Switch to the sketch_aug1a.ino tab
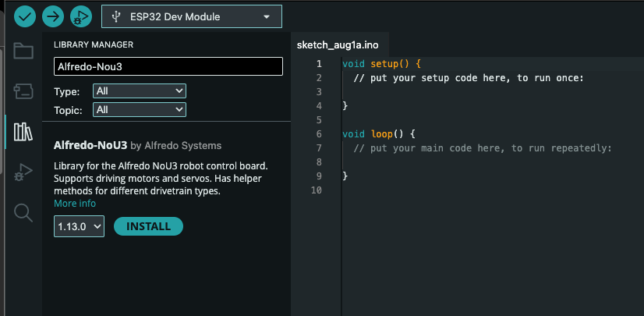The height and width of the screenshot is (316, 644). [338, 45]
